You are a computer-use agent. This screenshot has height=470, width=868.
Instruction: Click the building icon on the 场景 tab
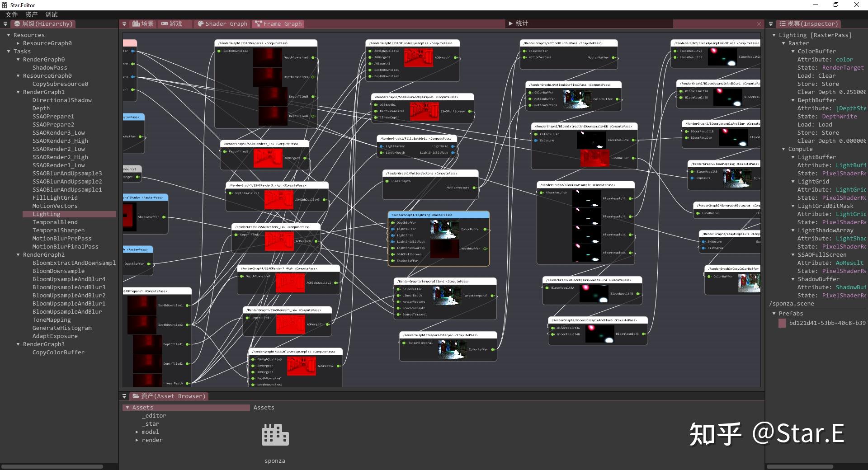point(136,23)
